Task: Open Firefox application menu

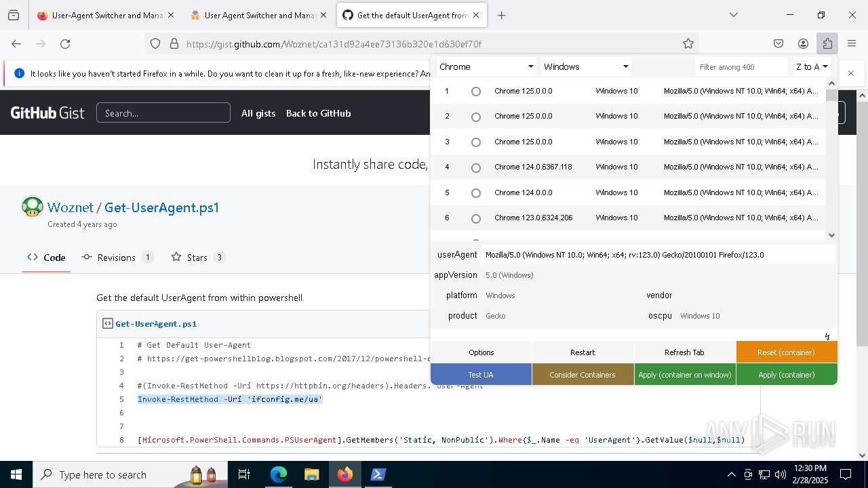Action: coord(852,43)
